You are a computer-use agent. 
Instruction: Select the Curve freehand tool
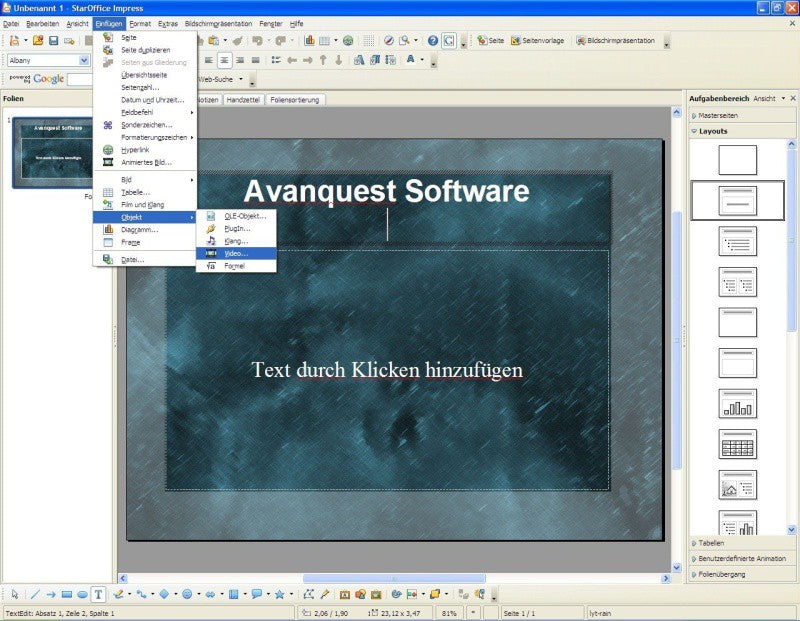tap(118, 594)
